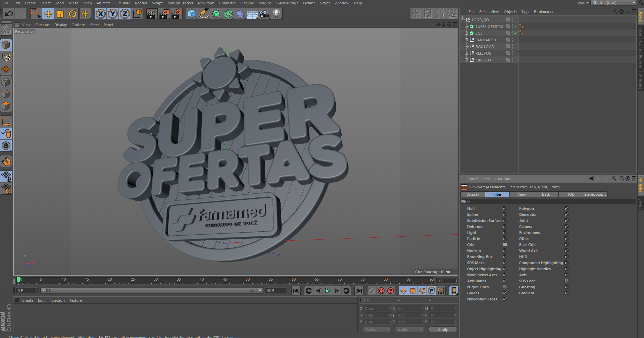Switch to the Display tab
This screenshot has height=338, width=644.
click(473, 194)
